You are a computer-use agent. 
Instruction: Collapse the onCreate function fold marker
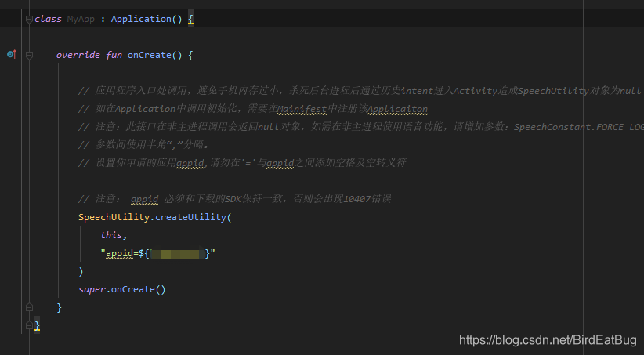coord(29,55)
